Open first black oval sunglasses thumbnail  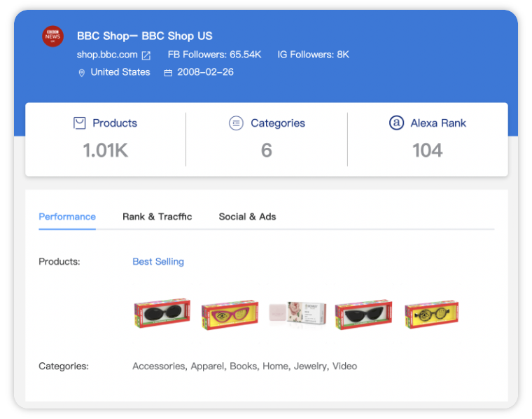[x=162, y=313]
